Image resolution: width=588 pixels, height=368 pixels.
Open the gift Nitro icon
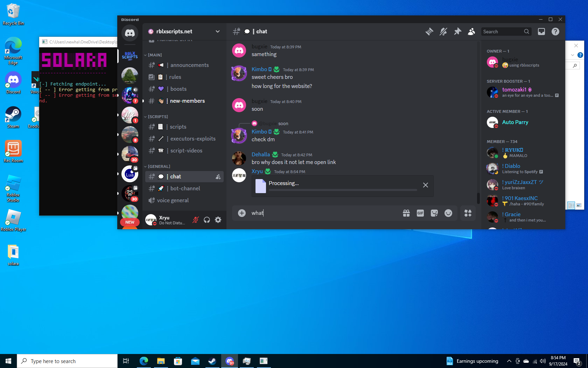tap(406, 213)
